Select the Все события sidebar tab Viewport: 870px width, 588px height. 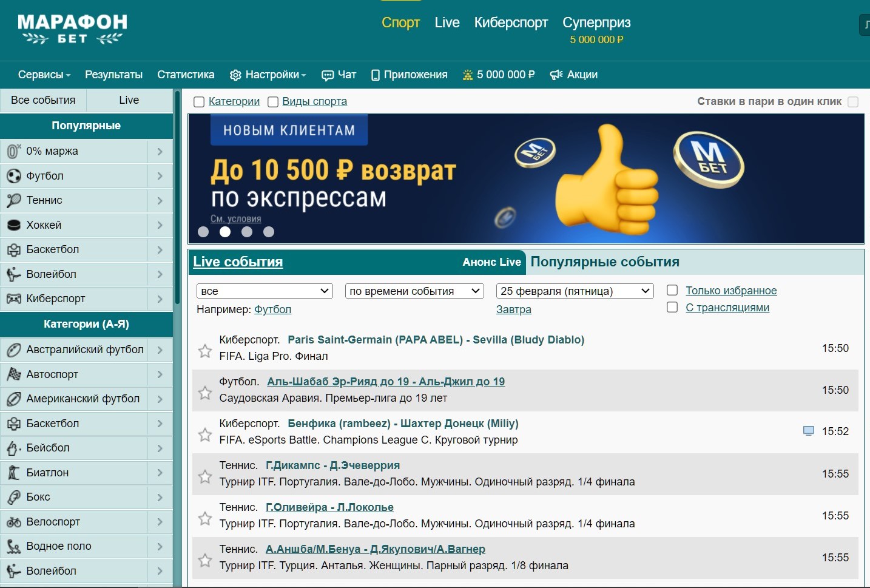43,100
